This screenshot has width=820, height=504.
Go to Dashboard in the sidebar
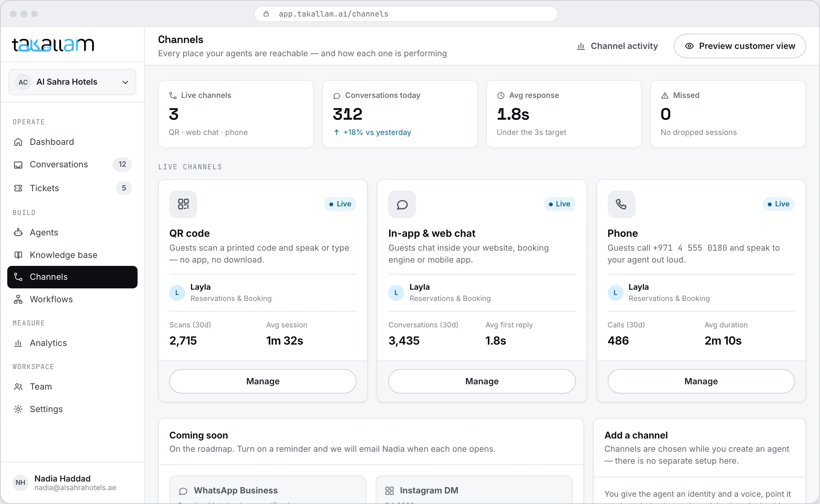pos(72,142)
